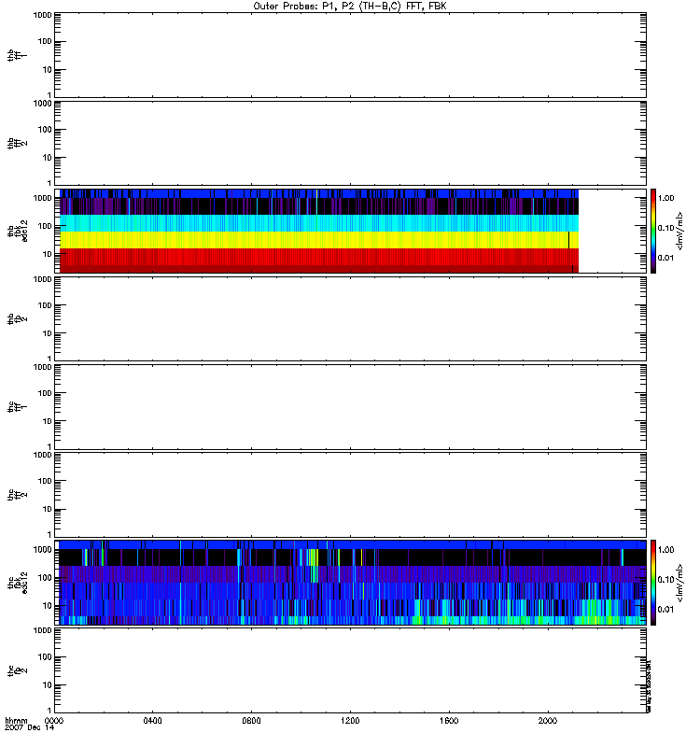The image size is (700, 747).
Task: Click the '1600' time axis label
Action: pyautogui.click(x=449, y=721)
